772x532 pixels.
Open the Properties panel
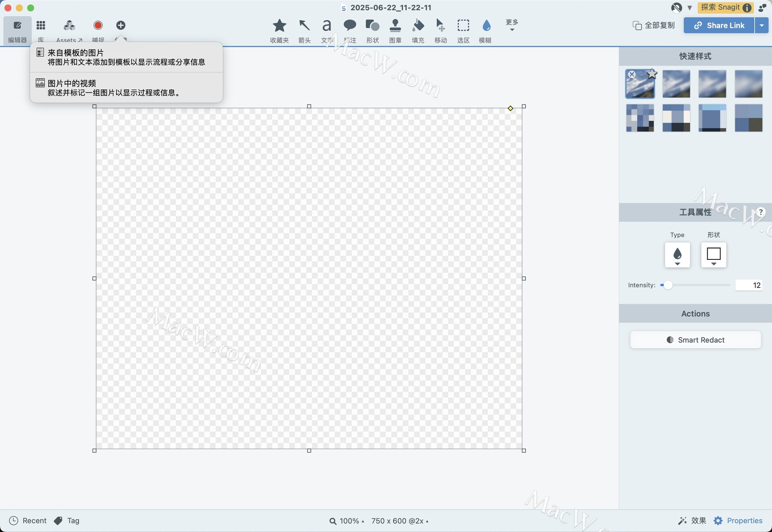click(x=738, y=521)
